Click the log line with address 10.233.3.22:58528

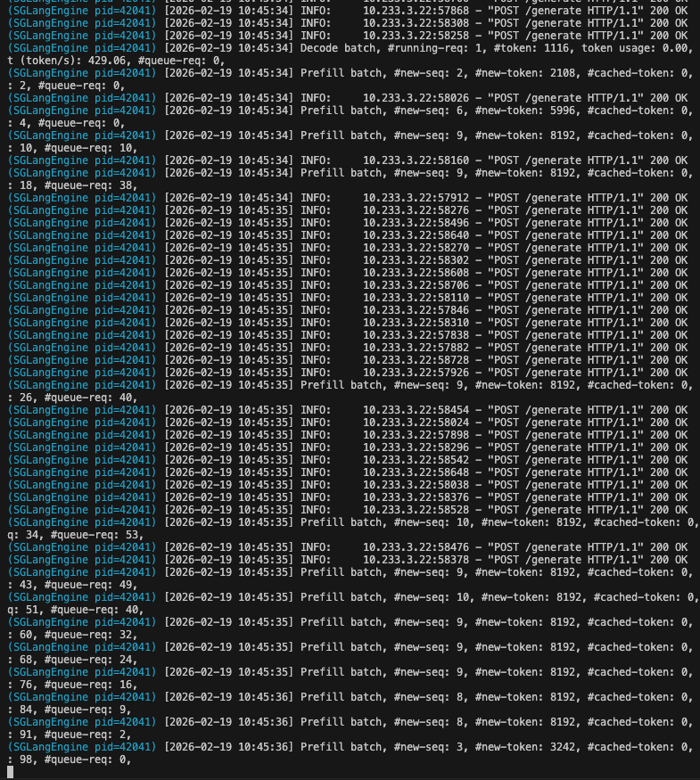tap(348, 509)
